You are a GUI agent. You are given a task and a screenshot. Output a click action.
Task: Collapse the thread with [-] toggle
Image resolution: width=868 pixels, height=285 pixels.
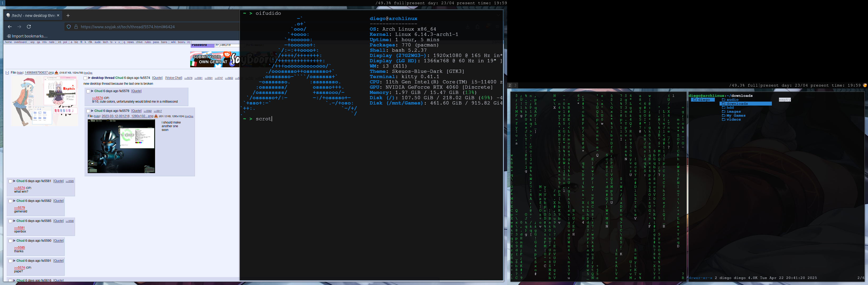pyautogui.click(x=7, y=73)
